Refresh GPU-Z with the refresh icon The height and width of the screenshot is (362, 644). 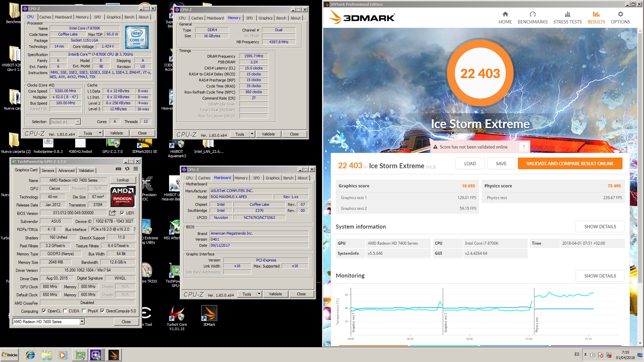(127, 169)
